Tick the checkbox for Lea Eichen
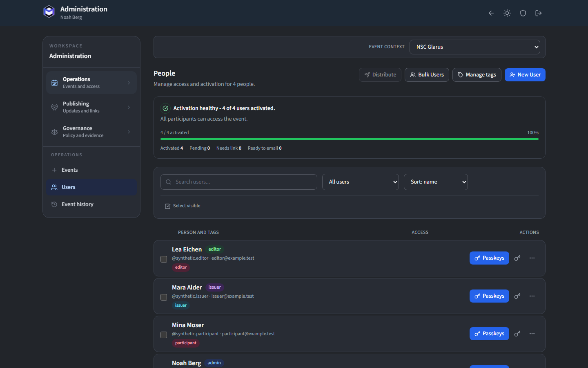The image size is (588, 368). tap(164, 259)
